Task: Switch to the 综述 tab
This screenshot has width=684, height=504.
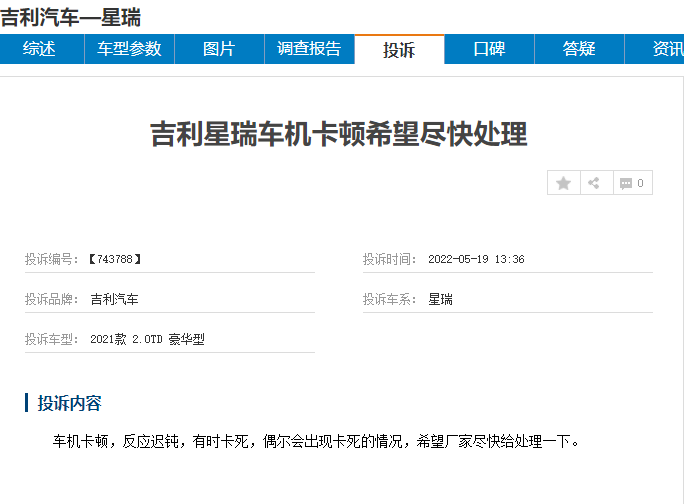Action: pyautogui.click(x=39, y=49)
